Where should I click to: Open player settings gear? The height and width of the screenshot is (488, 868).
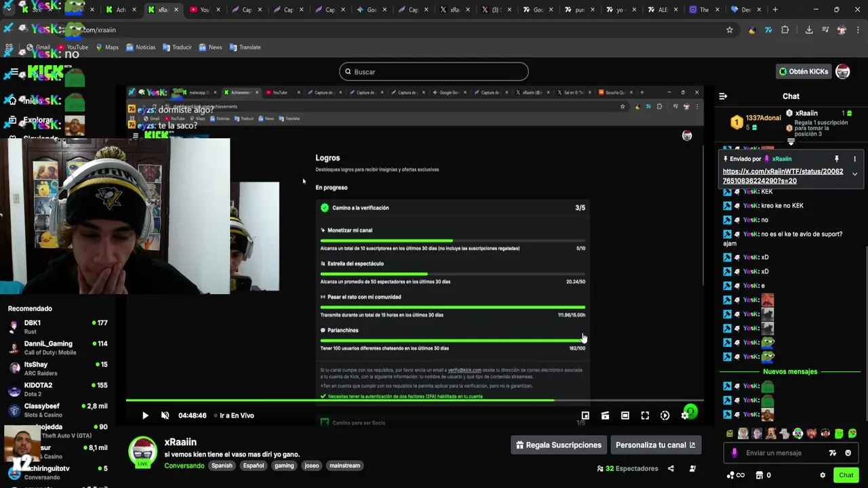pyautogui.click(x=685, y=415)
